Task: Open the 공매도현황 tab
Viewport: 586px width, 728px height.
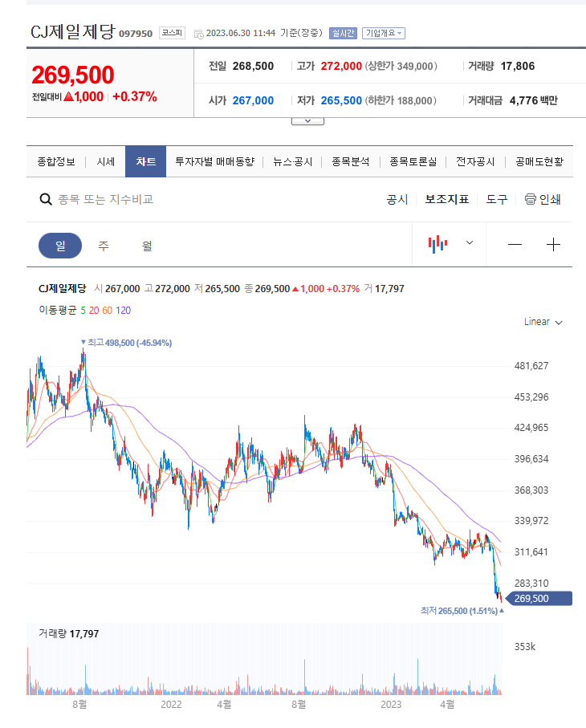Action: 539,161
